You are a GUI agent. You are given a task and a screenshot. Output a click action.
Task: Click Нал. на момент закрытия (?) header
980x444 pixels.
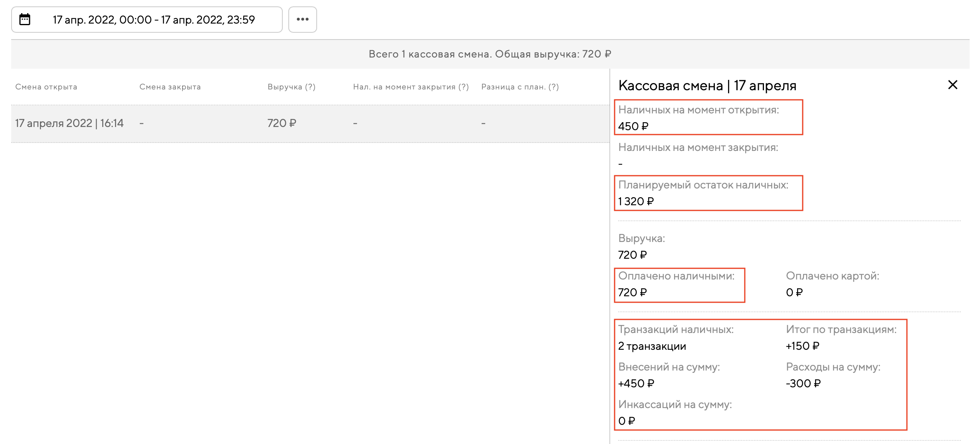411,87
